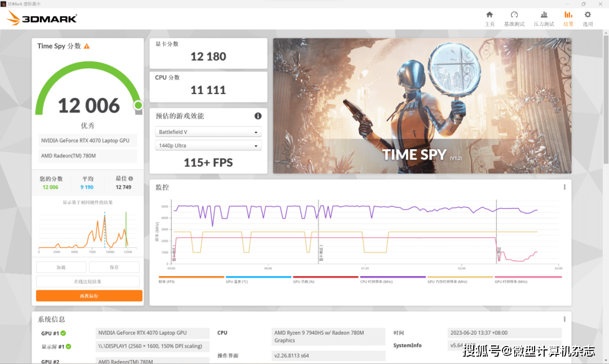Screen dimensions: 609x364
Task: Open the 主页 home screen
Action: pos(489,18)
